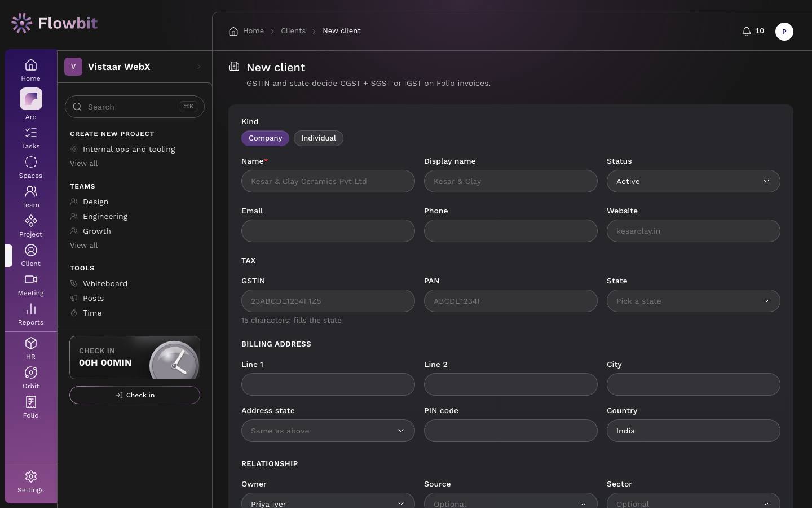Expand Address state Same as above dropdown

(x=328, y=431)
